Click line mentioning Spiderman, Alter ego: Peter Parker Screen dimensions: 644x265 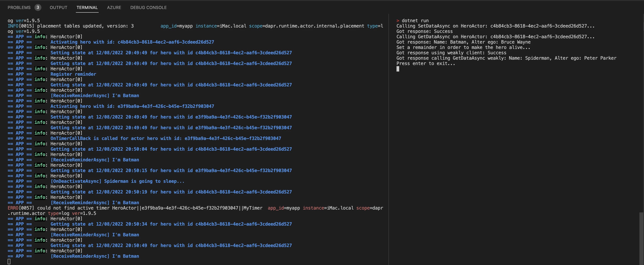tap(506, 58)
